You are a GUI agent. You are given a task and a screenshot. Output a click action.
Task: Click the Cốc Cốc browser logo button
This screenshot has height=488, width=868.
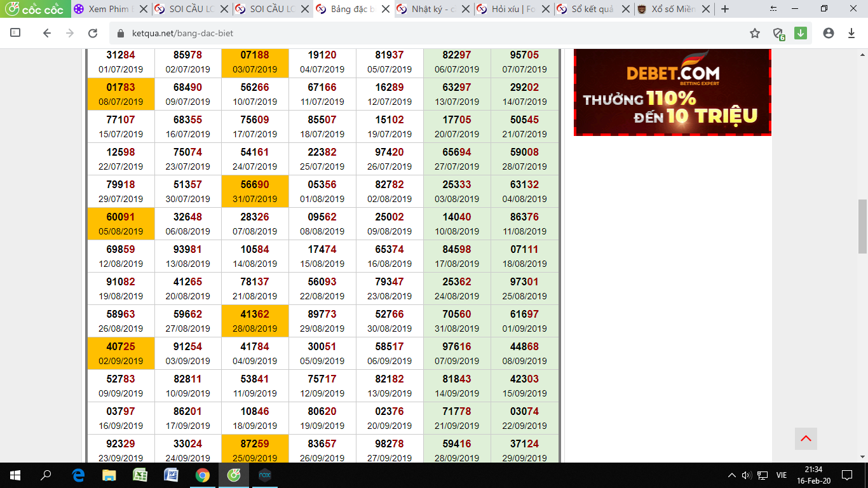point(34,10)
